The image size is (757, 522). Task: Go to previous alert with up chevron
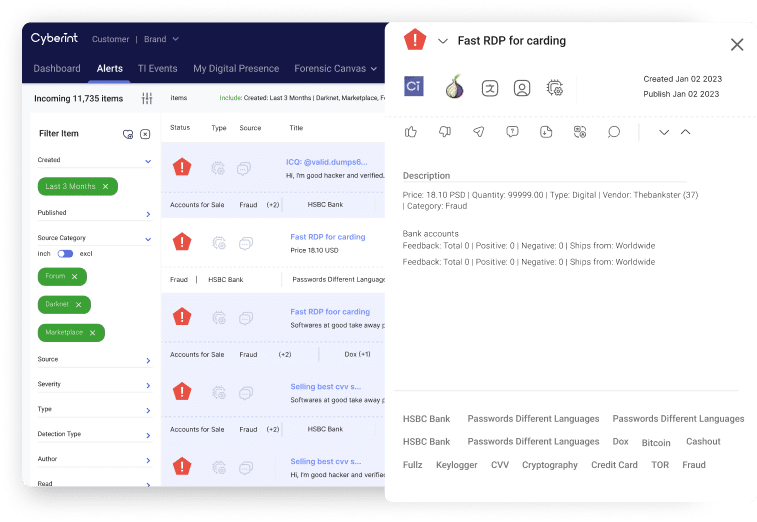click(x=686, y=132)
